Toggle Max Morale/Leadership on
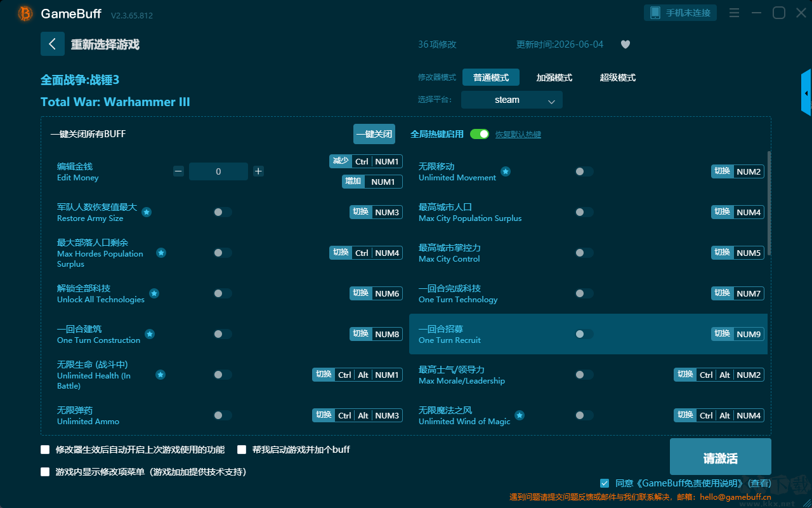The image size is (812, 508). coord(584,375)
